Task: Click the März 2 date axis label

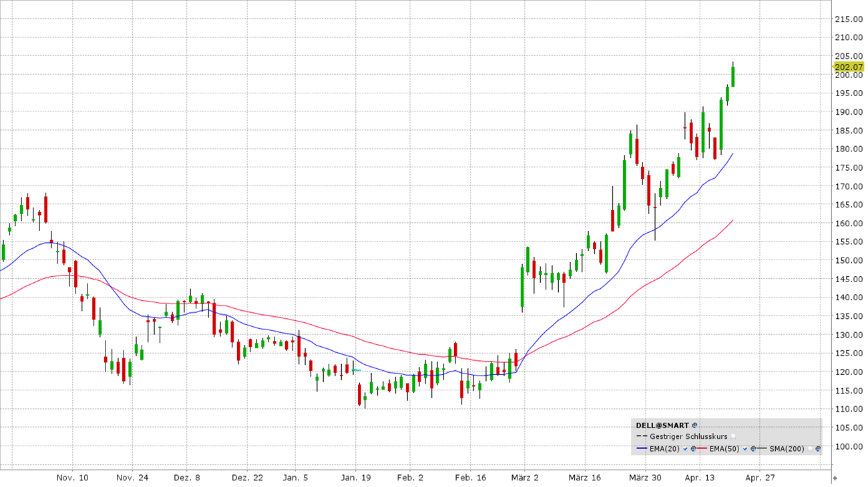Action: coord(525,478)
